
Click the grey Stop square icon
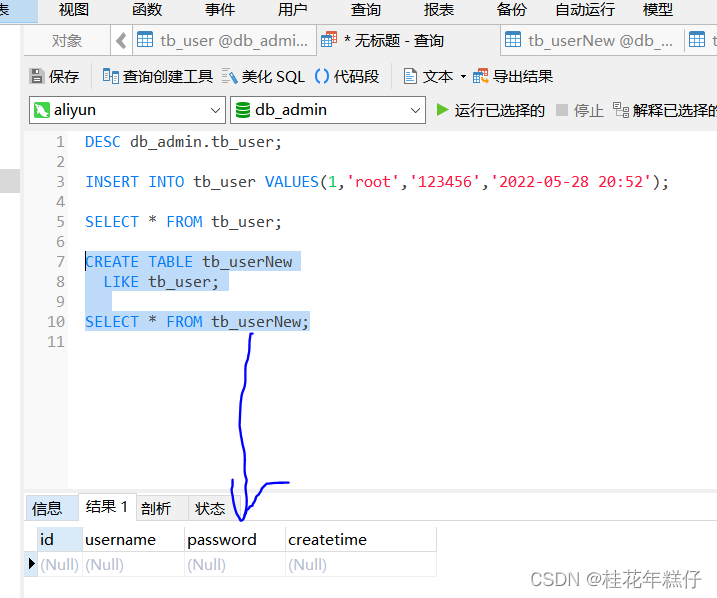pyautogui.click(x=562, y=110)
